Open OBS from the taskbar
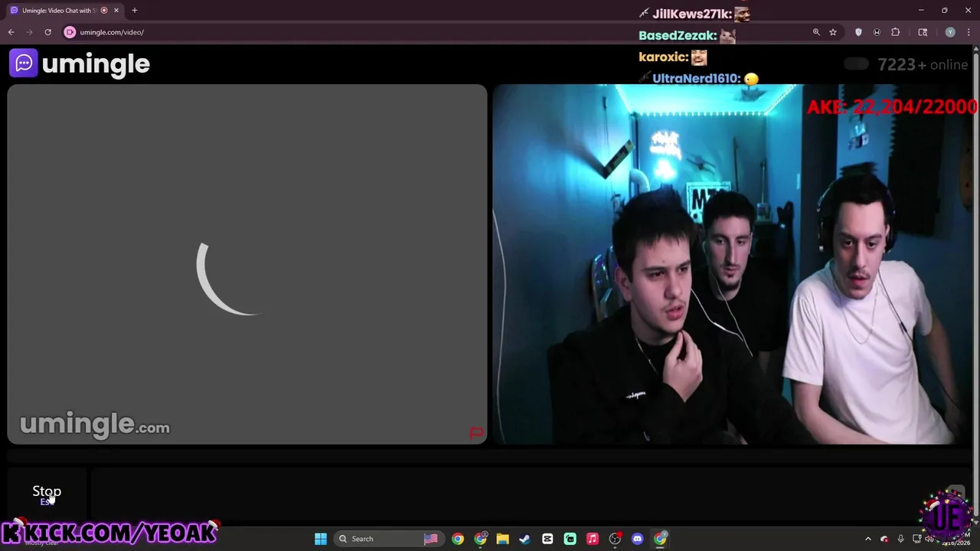Image resolution: width=980 pixels, height=551 pixels. pos(615,539)
